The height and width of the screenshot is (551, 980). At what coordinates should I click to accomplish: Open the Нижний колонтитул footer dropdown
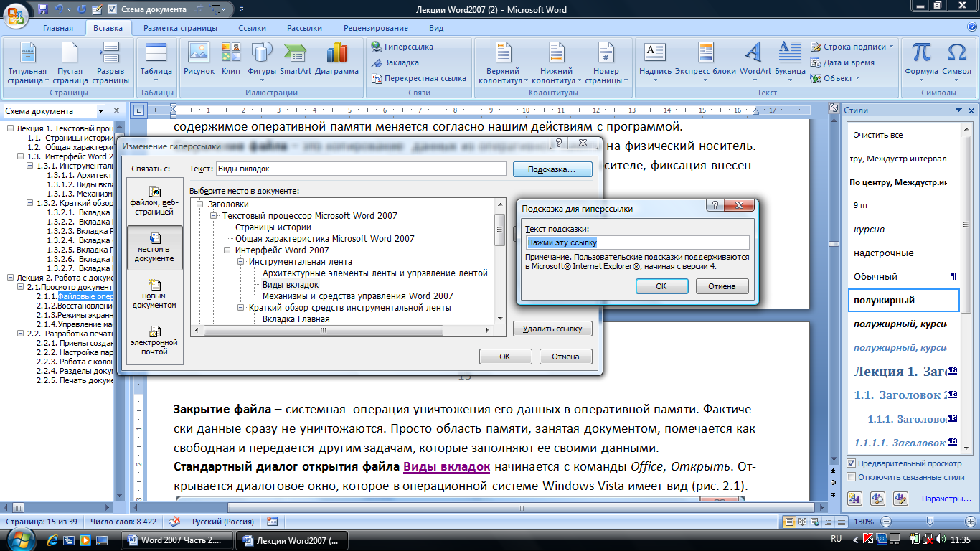556,64
